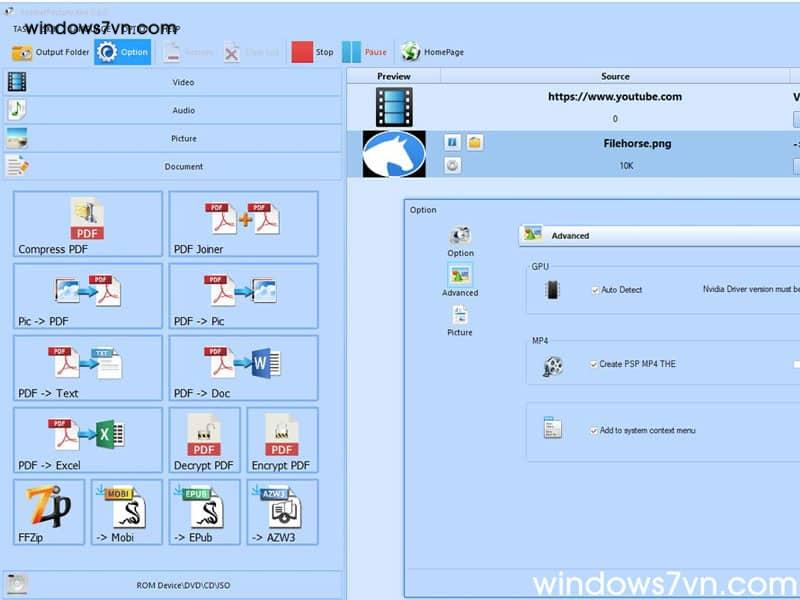This screenshot has height=600, width=800.
Task: Expand the Video category section
Action: click(172, 82)
